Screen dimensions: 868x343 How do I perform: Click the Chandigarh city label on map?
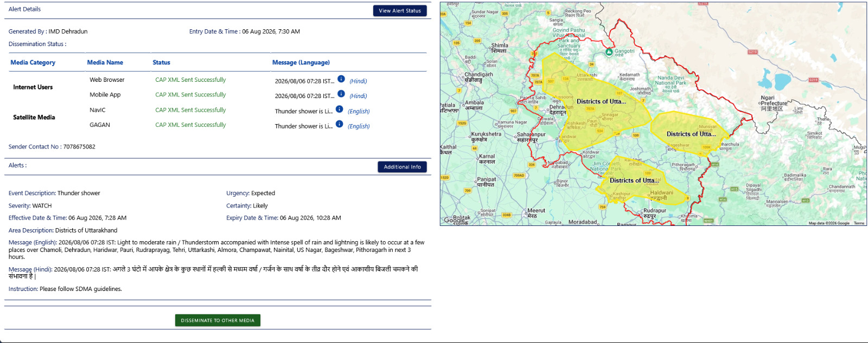(478, 77)
